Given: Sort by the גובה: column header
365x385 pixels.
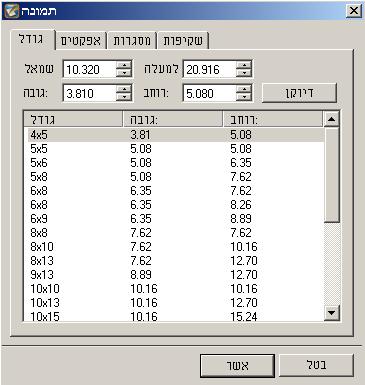Looking at the screenshot, I should (173, 119).
